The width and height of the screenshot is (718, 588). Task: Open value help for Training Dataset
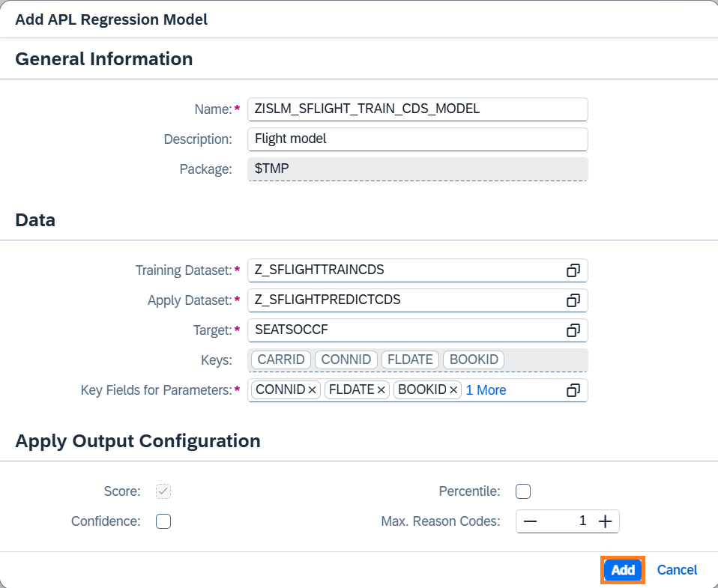point(573,270)
